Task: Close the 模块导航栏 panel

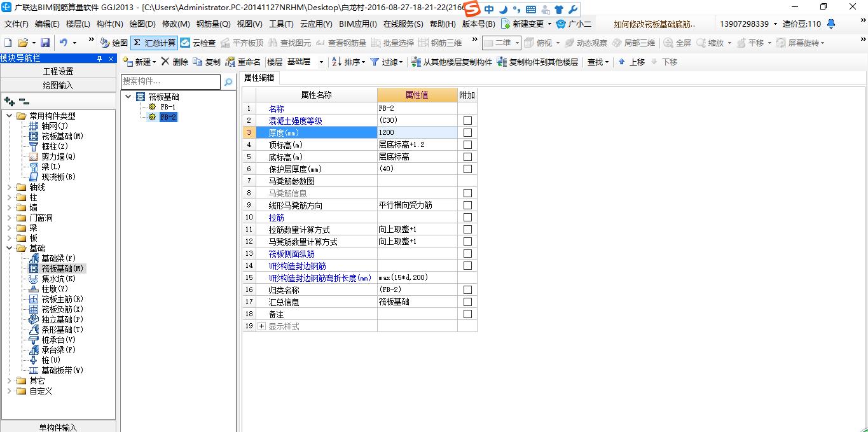Action: 111,59
